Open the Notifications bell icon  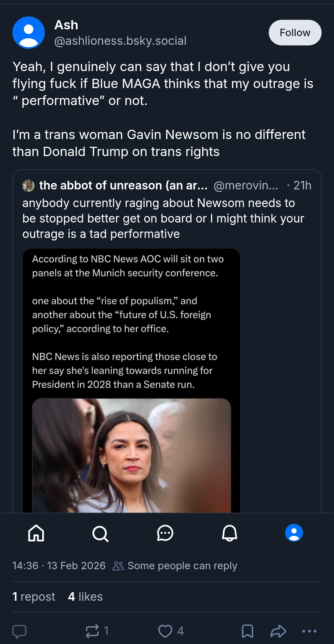pos(229,533)
